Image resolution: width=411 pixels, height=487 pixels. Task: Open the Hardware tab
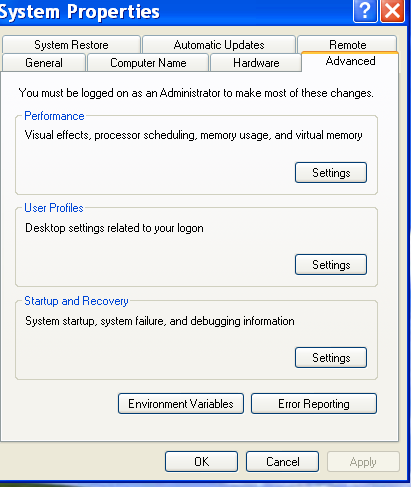point(256,63)
